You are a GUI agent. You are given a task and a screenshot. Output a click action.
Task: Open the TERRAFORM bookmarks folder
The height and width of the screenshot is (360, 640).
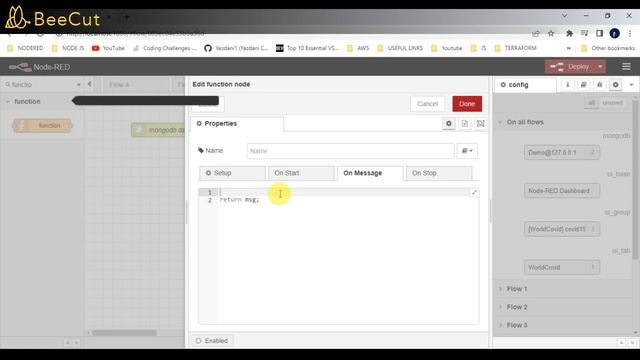515,48
